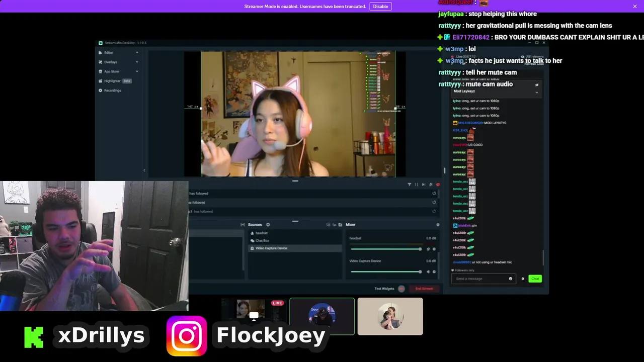Click the End Stream button

pyautogui.click(x=424, y=289)
